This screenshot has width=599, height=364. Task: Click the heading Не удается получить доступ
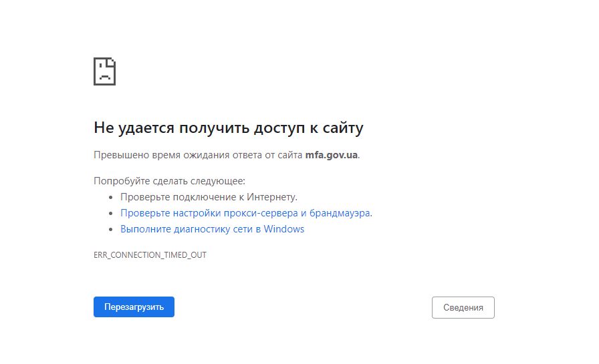click(x=228, y=128)
